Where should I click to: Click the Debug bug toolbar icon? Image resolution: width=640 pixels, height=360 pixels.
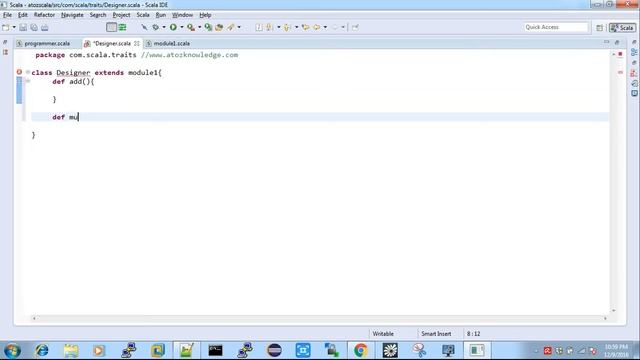156,27
